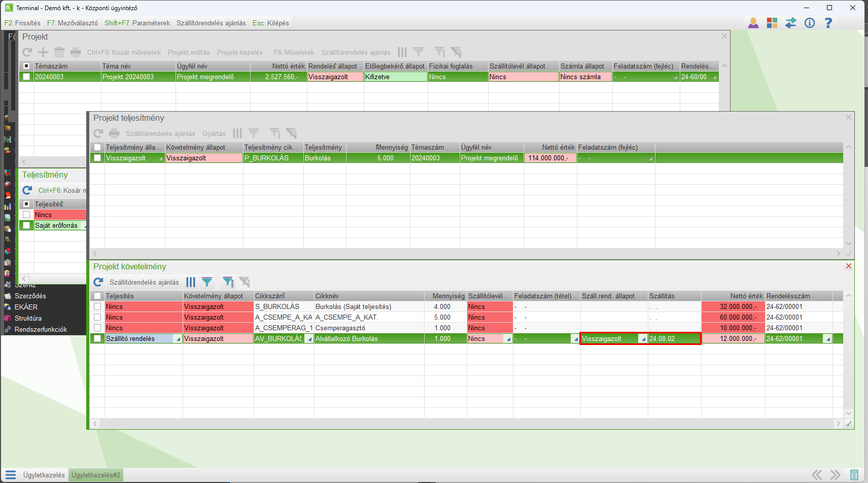868x483 pixels.
Task: Check the P_BURKOLÁS row checkbox
Action: tap(97, 158)
